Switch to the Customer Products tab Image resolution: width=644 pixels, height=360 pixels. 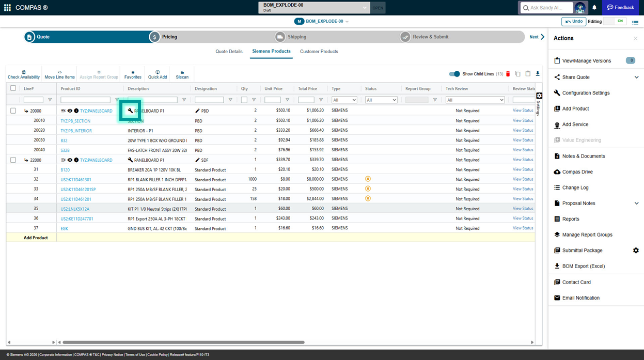(319, 52)
